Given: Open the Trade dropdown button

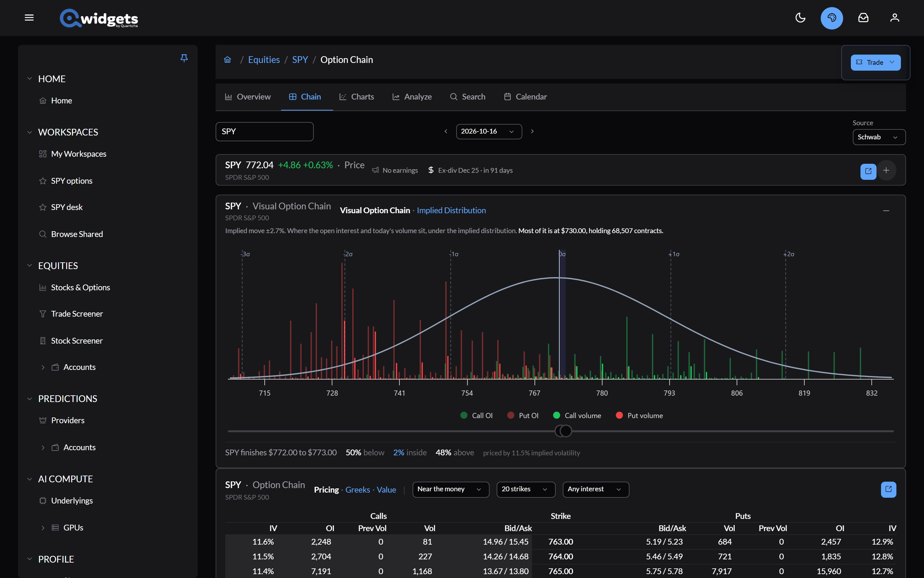Looking at the screenshot, I should 875,62.
